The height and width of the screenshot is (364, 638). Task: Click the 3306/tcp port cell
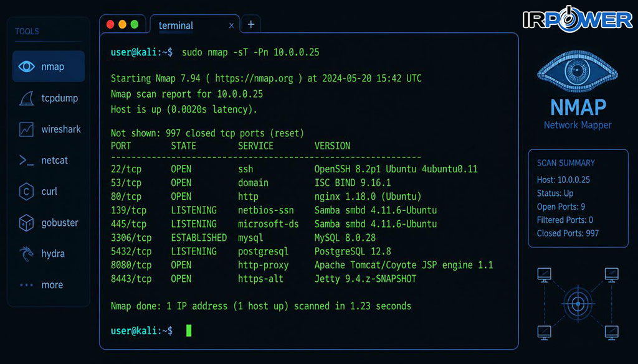(131, 238)
